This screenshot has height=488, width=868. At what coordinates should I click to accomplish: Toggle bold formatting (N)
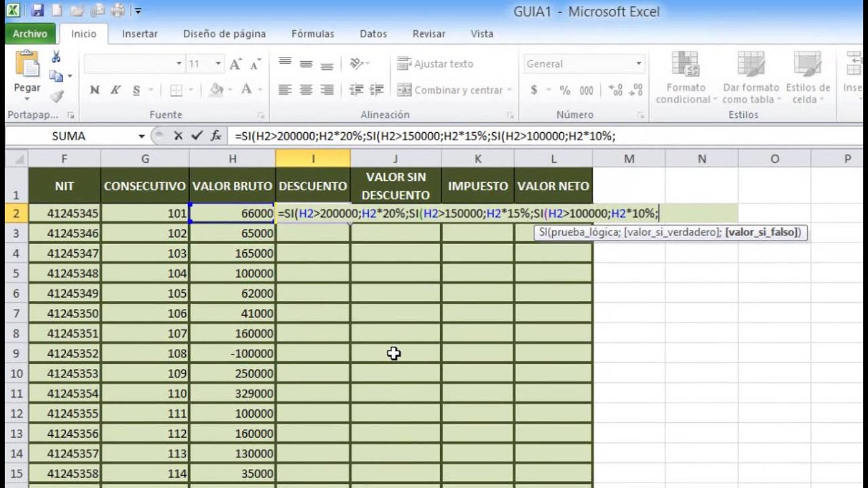pyautogui.click(x=95, y=90)
